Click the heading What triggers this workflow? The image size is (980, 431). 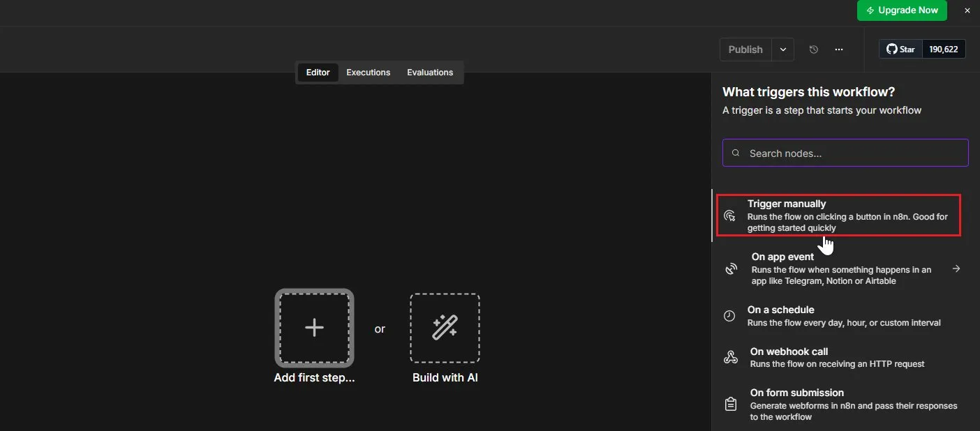pyautogui.click(x=808, y=91)
